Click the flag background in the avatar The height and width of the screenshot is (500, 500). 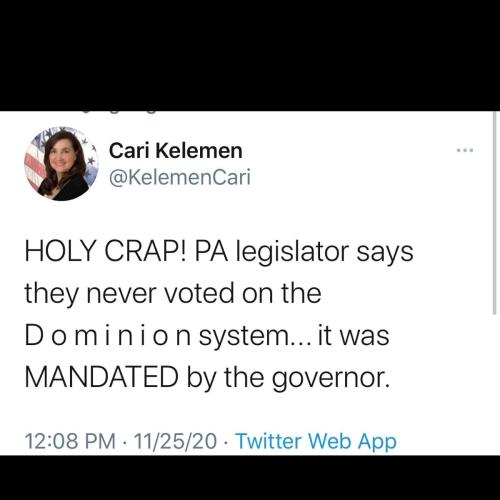pyautogui.click(x=35, y=163)
